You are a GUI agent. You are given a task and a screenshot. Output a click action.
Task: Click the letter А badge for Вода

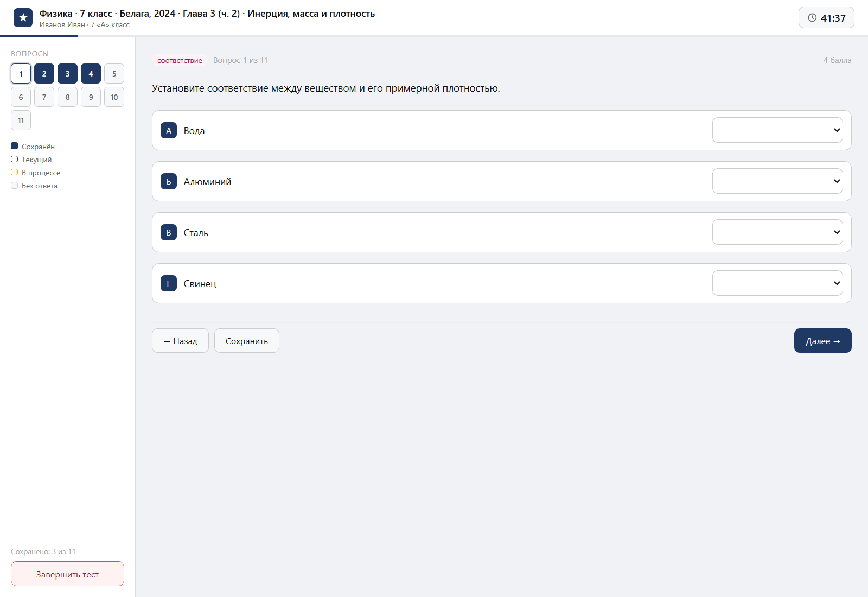(x=169, y=130)
